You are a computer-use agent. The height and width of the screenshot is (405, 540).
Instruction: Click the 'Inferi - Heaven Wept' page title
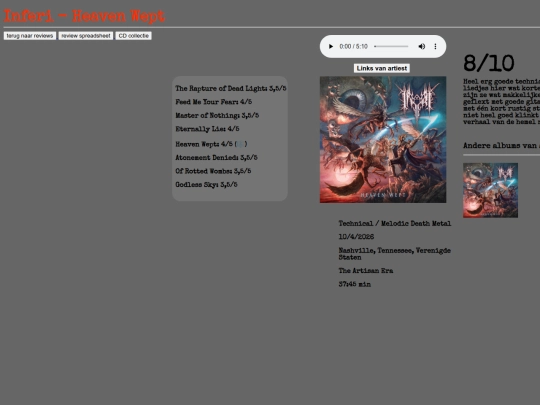(x=84, y=16)
